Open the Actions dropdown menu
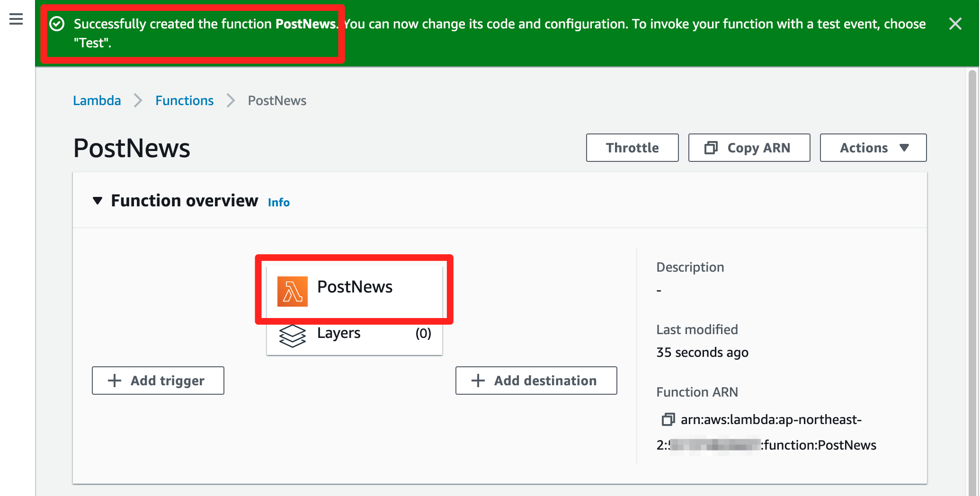 pos(873,148)
